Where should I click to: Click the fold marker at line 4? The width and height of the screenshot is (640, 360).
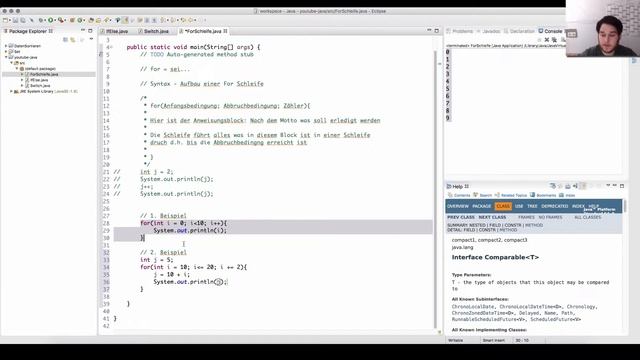point(111,47)
